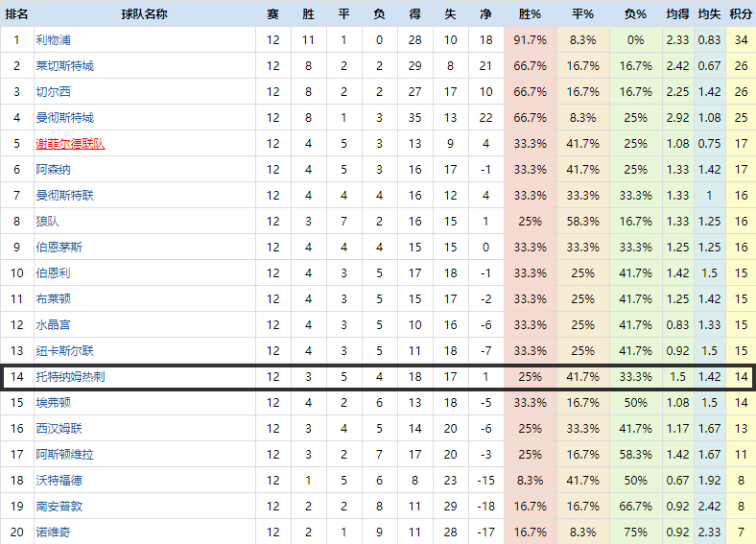Sort by the 胜% column header
The image size is (756, 544).
click(x=530, y=14)
